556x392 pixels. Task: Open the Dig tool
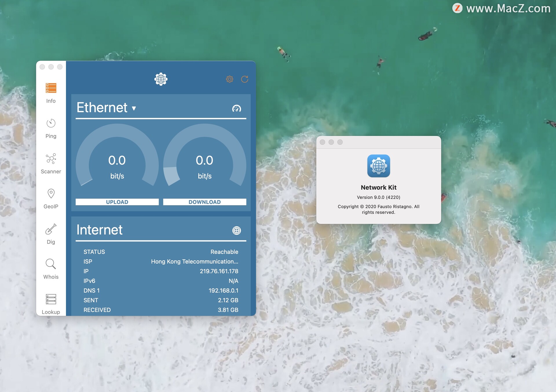pos(51,234)
